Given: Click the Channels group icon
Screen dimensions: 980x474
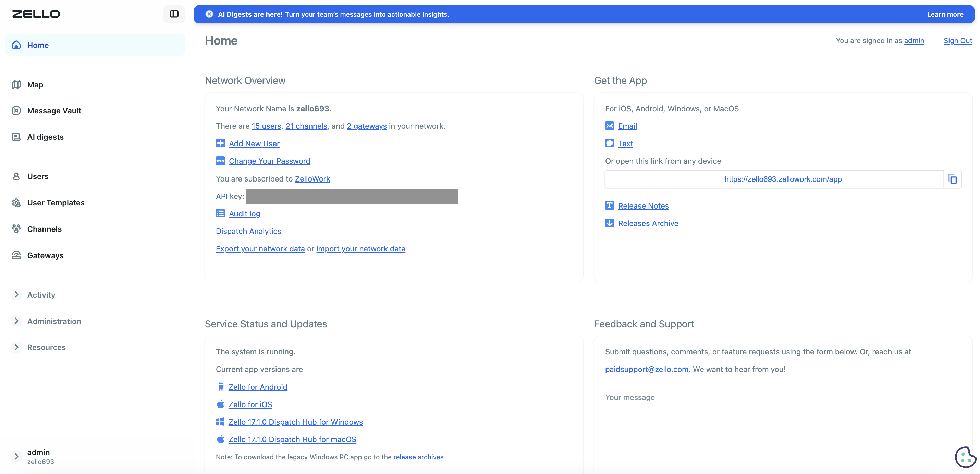Looking at the screenshot, I should point(16,229).
